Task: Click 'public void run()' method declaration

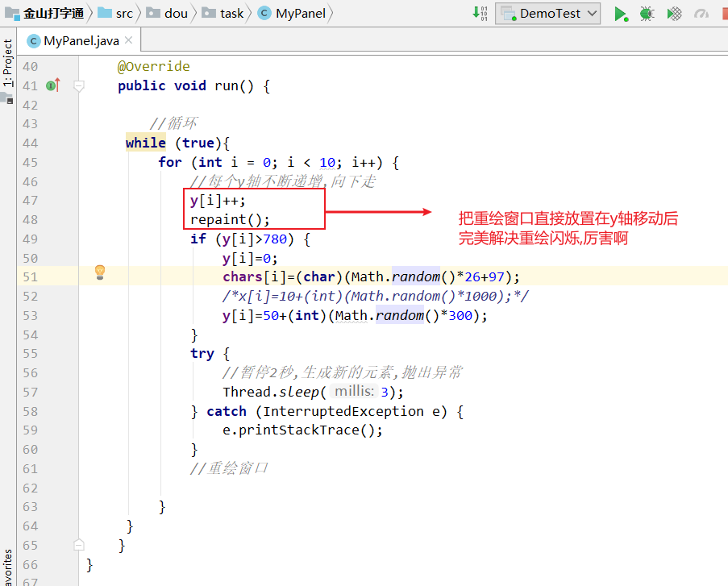Action: click(185, 86)
